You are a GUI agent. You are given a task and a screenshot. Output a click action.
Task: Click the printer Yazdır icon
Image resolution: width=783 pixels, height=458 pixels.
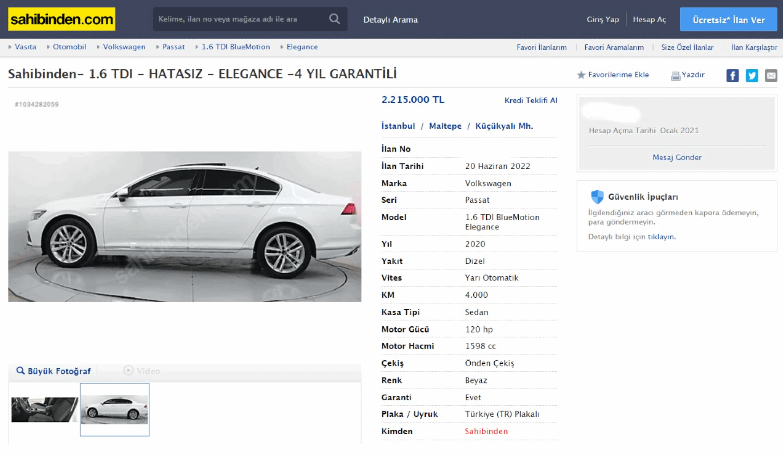pos(675,75)
